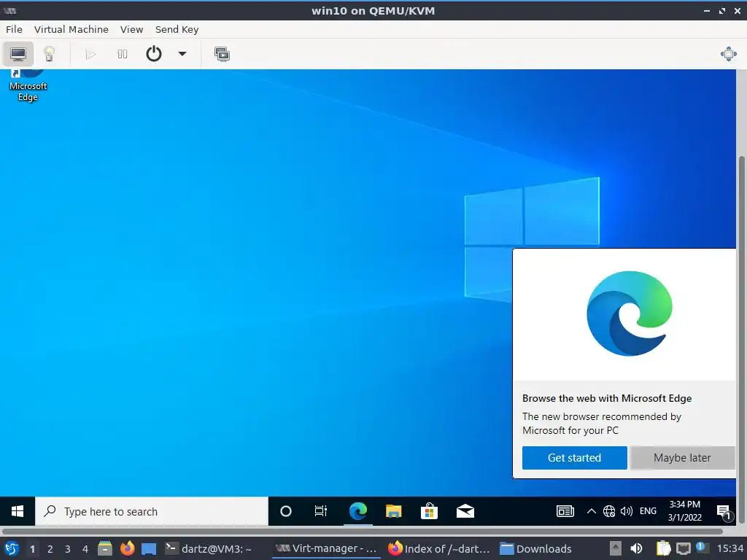Viewport: 747px width, 560px height.
Task: Show hidden tray icons chevron
Action: 591,511
